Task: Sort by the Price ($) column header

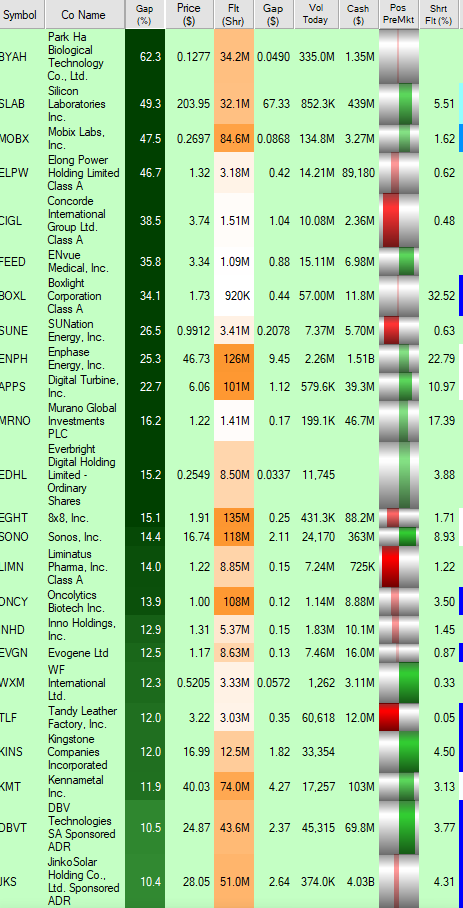Action: [x=189, y=14]
